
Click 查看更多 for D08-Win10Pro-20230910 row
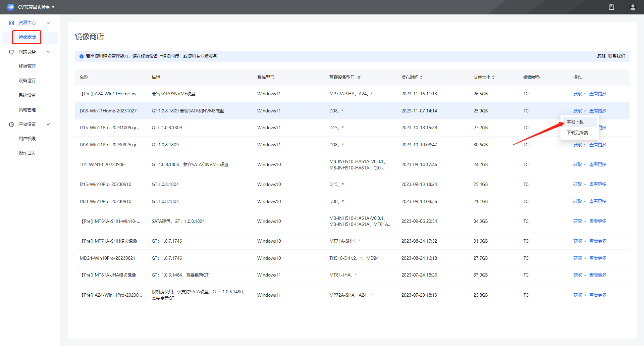[598, 202]
